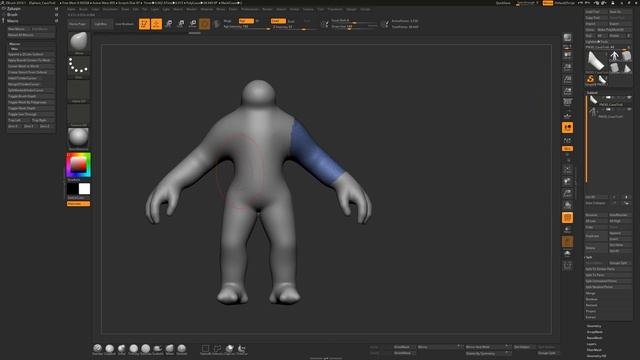Open the empty Alpha slot

coord(78,91)
